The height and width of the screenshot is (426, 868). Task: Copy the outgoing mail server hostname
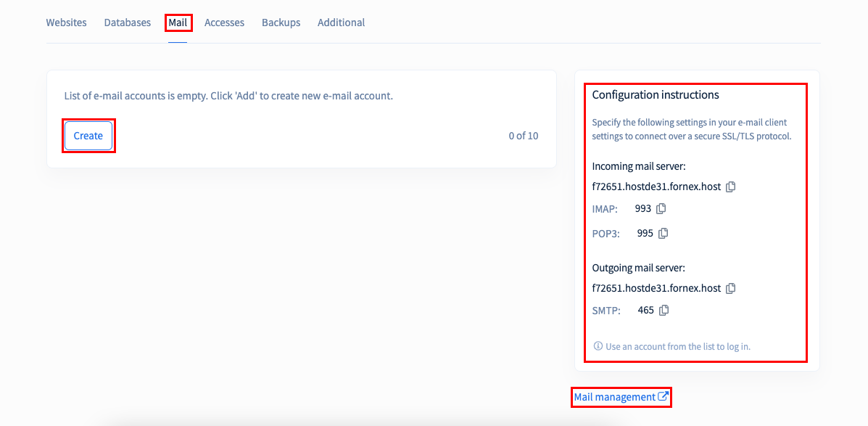click(x=731, y=288)
